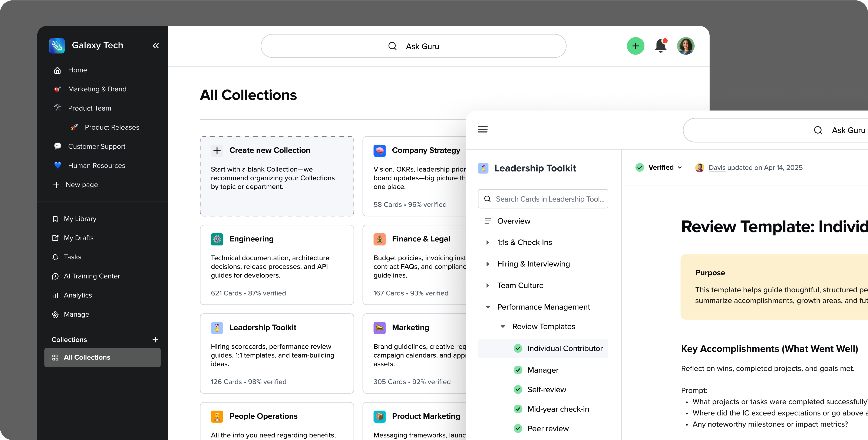
Task: Open AI Training Center in sidebar
Action: point(92,276)
